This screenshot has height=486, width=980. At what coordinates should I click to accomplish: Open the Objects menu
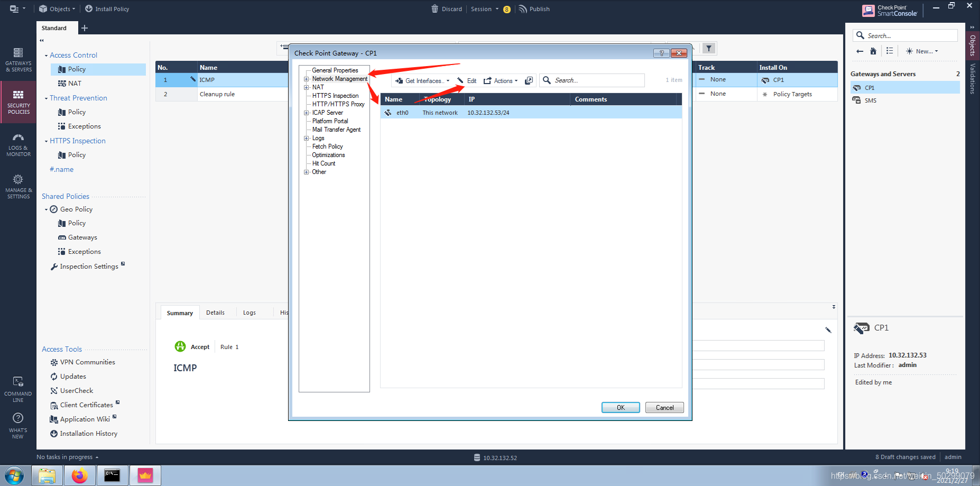[57, 9]
